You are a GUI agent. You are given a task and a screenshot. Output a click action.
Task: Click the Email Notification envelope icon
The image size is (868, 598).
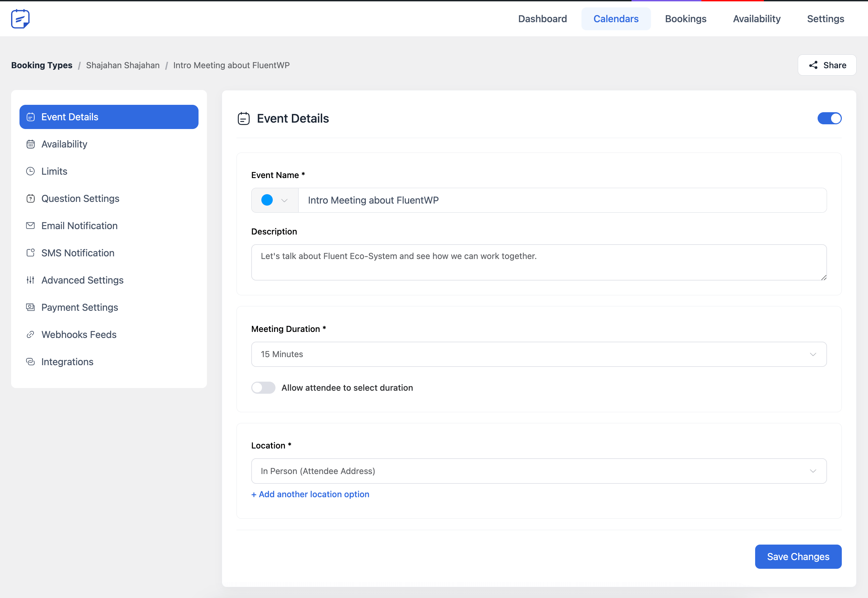[x=30, y=225]
